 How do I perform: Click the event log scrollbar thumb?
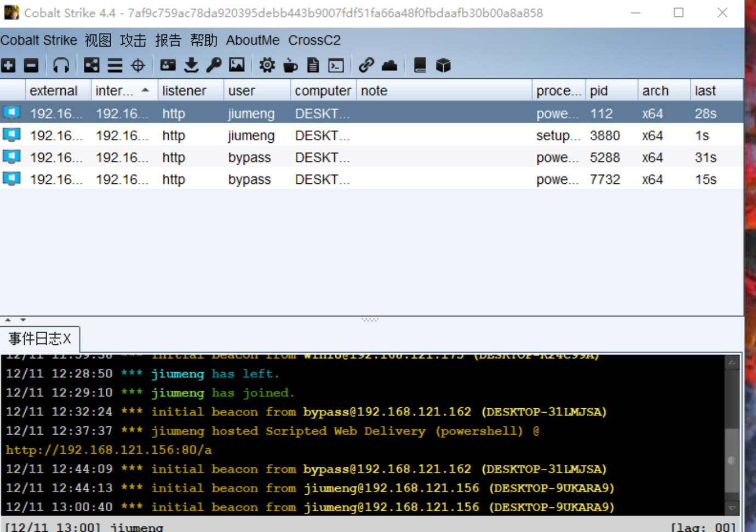click(x=732, y=460)
